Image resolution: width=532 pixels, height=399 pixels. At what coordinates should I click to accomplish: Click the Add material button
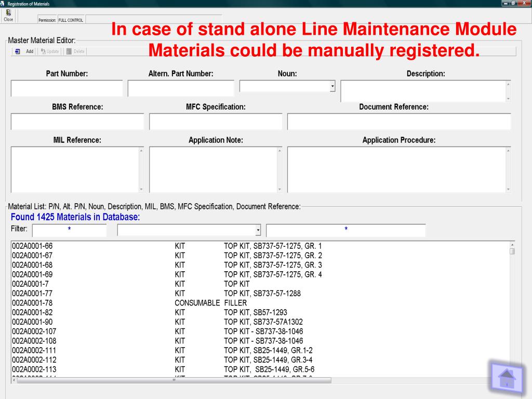[x=24, y=51]
